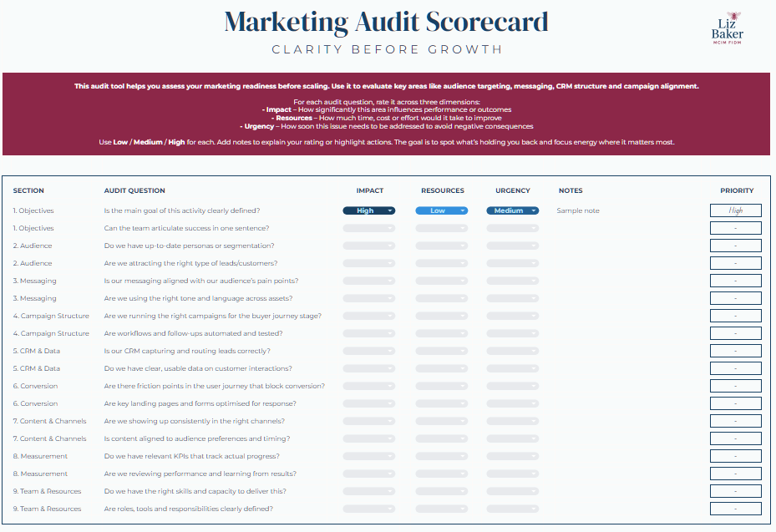This screenshot has width=776, height=532.
Task: Open Urgency dropdown for 'roles, tools and responsibilities' row
Action: click(513, 509)
